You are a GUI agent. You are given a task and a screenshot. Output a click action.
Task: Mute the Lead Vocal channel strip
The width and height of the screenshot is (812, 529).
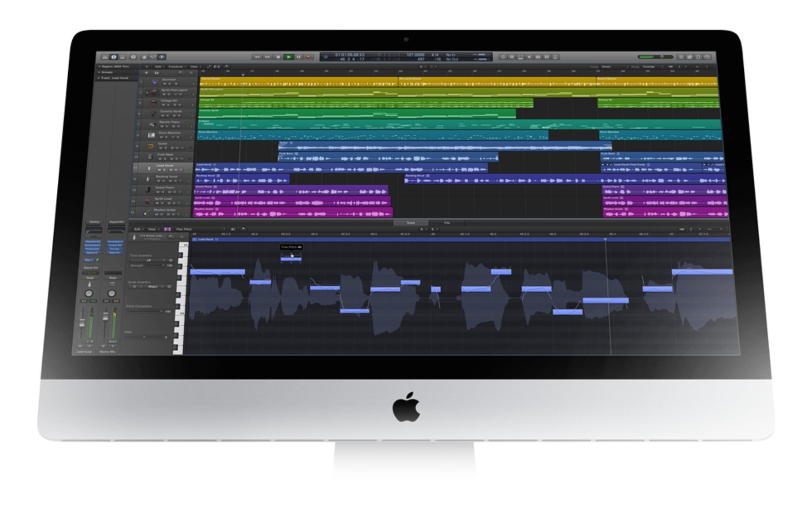tap(80, 346)
